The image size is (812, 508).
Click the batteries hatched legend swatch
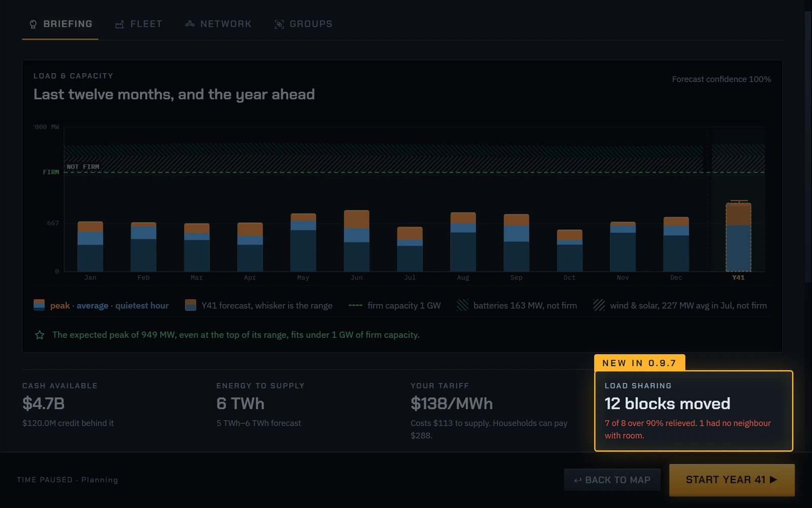click(x=462, y=305)
